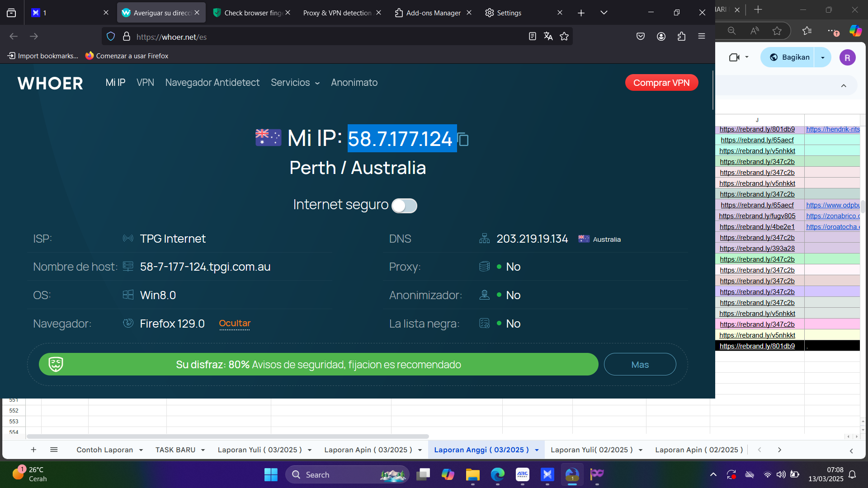Viewport: 868px width, 488px height.
Task: Open the Edge Copilot icon
Action: tap(855, 31)
